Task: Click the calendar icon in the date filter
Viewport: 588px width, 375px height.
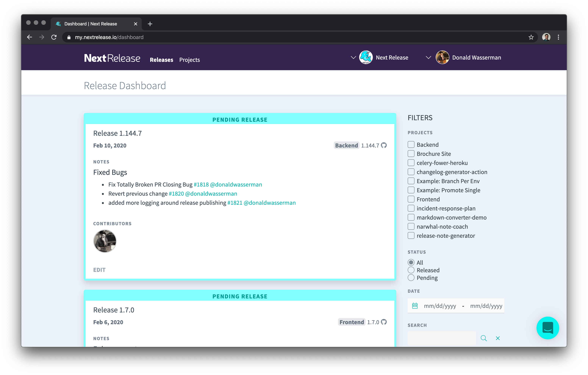Action: click(x=415, y=306)
